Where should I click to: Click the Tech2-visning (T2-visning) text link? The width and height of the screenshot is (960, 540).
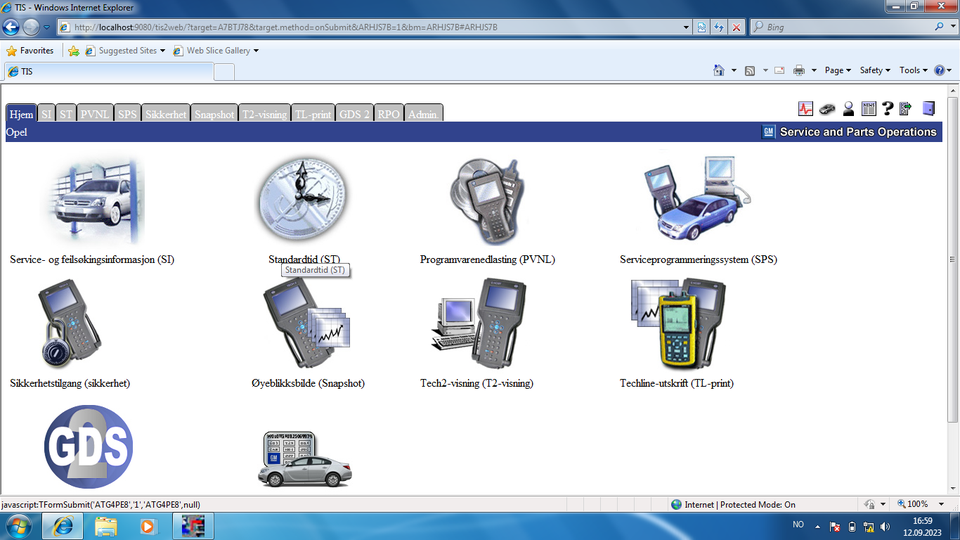click(x=476, y=383)
